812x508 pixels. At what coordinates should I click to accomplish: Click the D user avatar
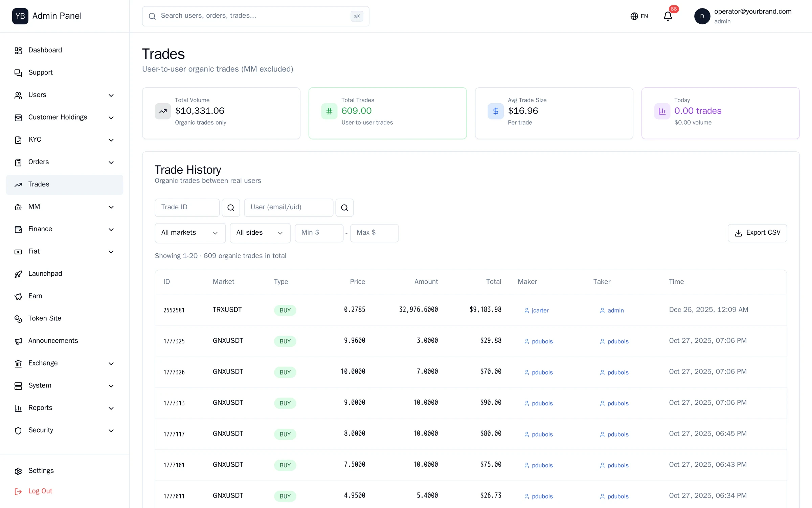tap(702, 16)
